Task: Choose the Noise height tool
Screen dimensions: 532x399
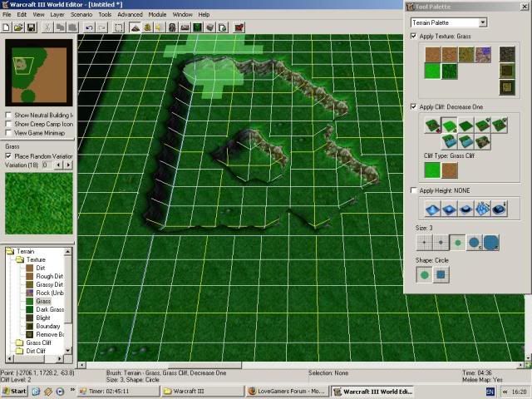Action: point(482,209)
